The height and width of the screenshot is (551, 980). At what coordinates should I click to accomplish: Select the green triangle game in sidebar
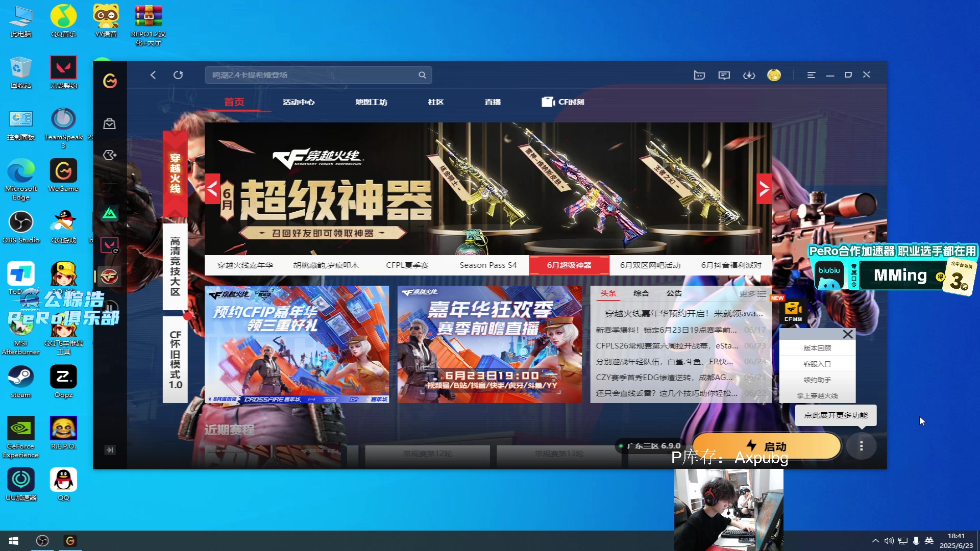point(109,213)
